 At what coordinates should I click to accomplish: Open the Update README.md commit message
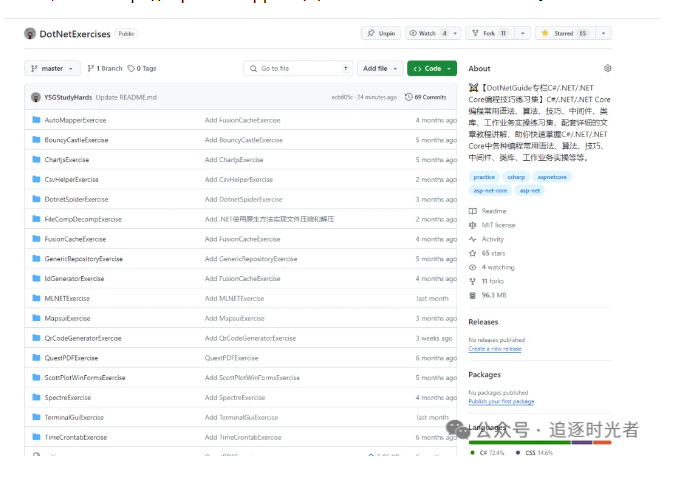[x=126, y=97]
